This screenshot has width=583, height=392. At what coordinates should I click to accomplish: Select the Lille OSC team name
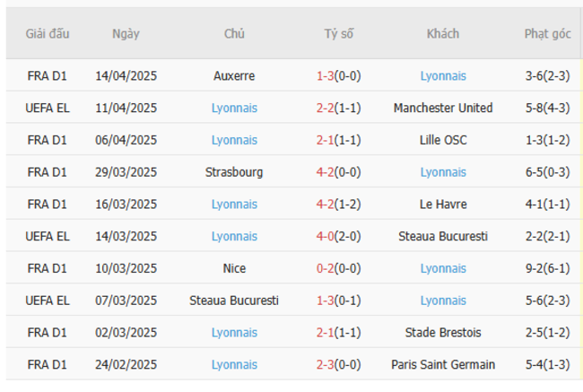coord(442,140)
